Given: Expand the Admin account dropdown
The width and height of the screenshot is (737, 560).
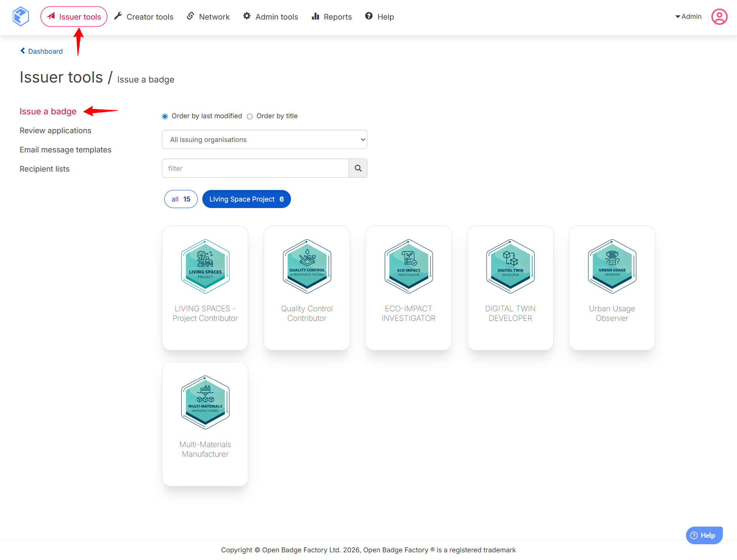Looking at the screenshot, I should tap(688, 17).
